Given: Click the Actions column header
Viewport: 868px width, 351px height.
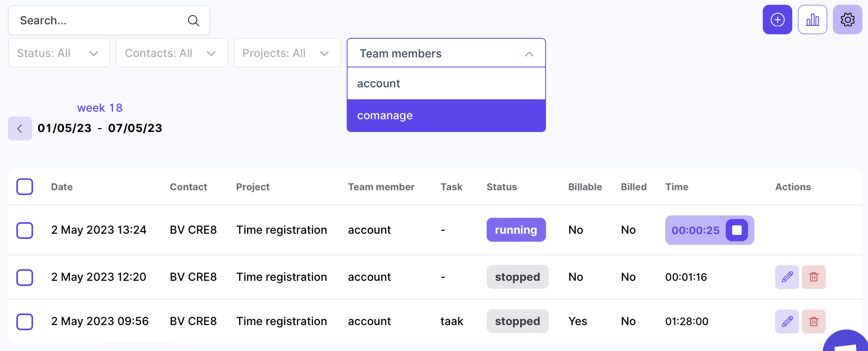Looking at the screenshot, I should pyautogui.click(x=793, y=187).
